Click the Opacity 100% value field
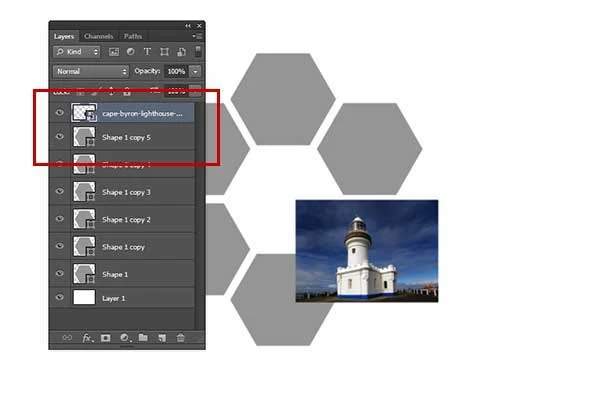Viewport: 600px width, 399px height. click(x=176, y=71)
